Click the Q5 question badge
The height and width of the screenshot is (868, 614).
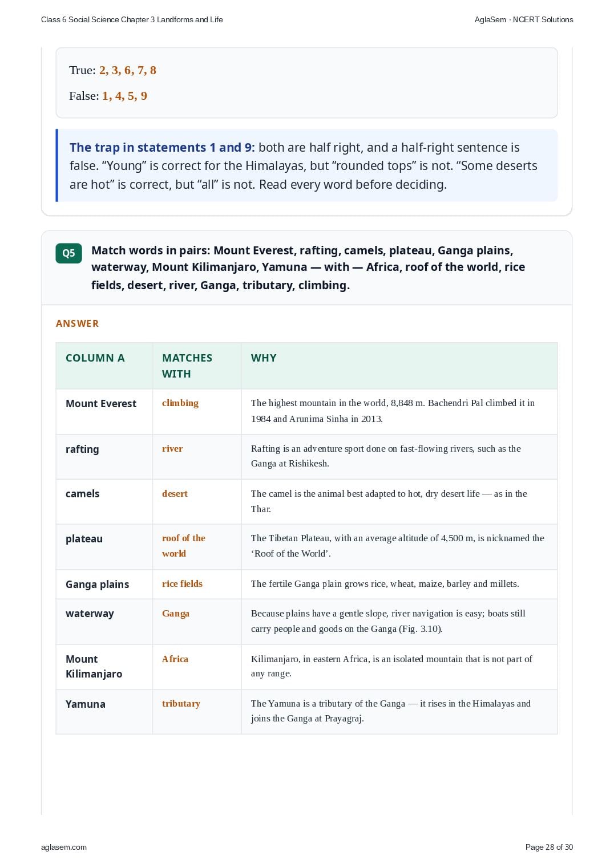coord(68,253)
